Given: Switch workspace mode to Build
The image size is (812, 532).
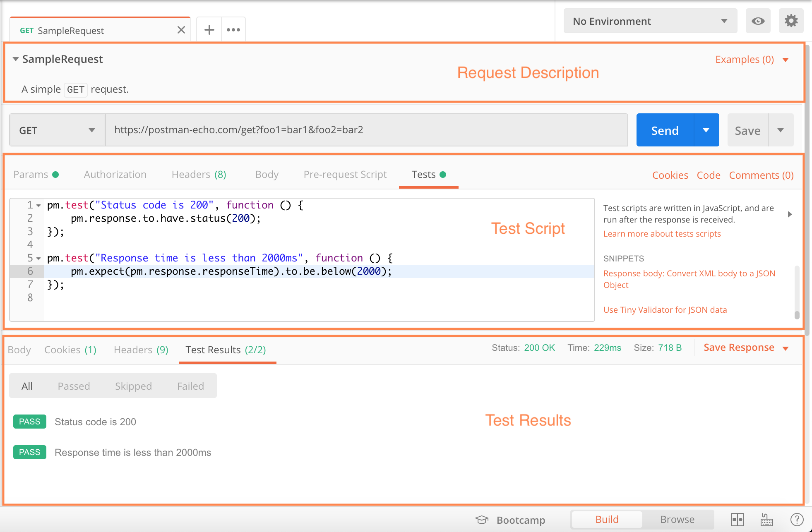Looking at the screenshot, I should click(x=607, y=520).
